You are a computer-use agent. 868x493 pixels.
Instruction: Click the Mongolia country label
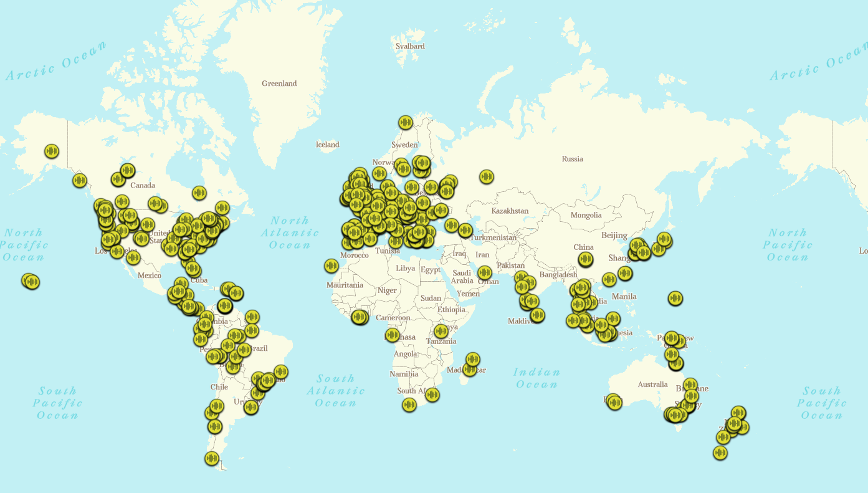pyautogui.click(x=586, y=215)
